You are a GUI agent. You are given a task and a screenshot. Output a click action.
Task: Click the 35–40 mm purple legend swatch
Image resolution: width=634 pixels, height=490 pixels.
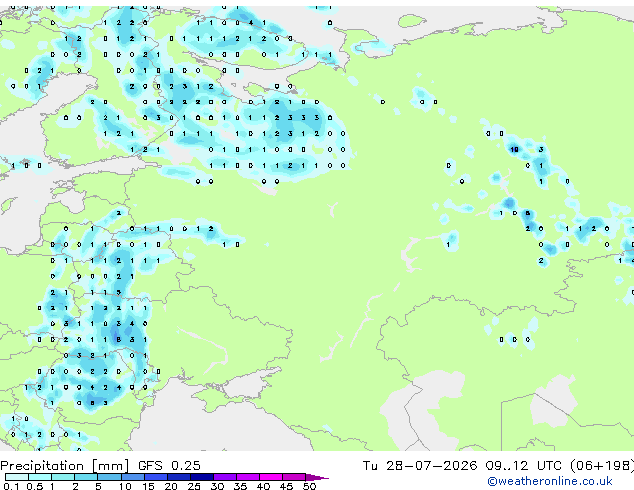pyautogui.click(x=248, y=477)
